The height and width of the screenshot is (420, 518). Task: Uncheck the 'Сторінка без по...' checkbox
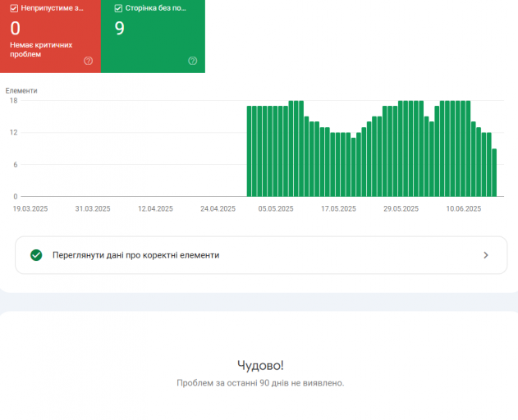(x=118, y=8)
